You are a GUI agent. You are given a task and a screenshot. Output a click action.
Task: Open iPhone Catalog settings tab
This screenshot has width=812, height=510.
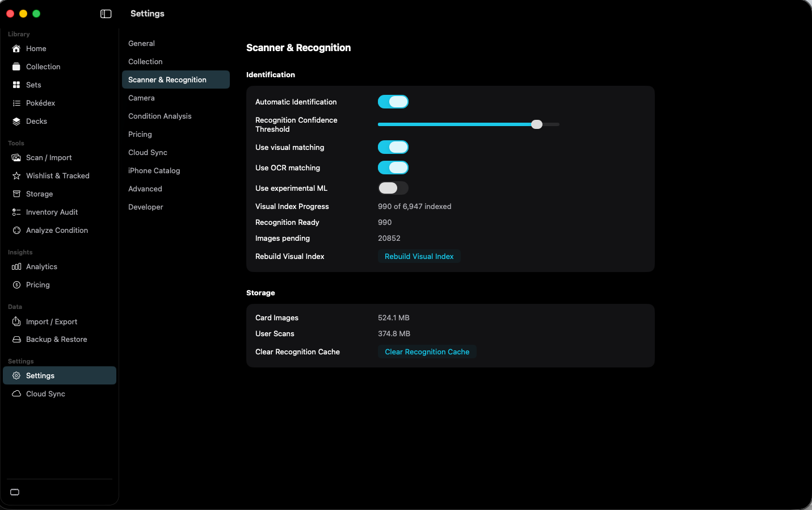click(176, 170)
